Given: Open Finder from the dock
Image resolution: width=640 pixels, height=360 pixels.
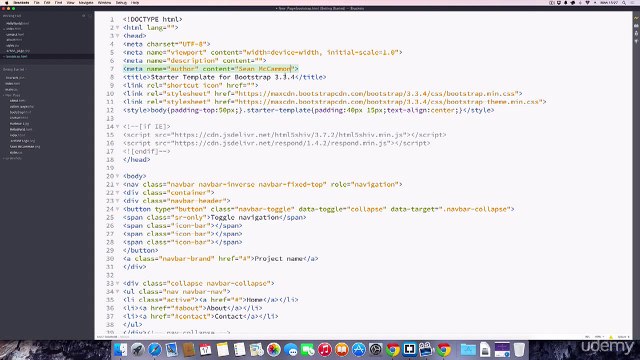Looking at the screenshot, I should tap(120, 350).
